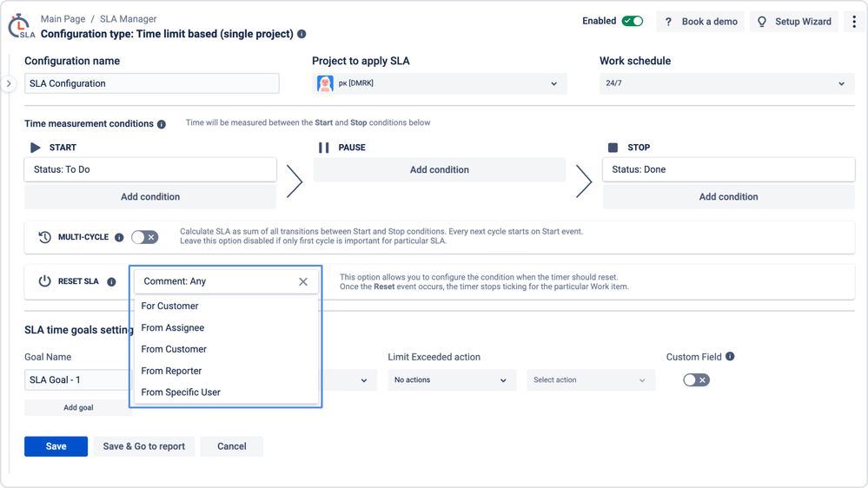Expand the collapsed left sidebar arrow
The height and width of the screenshot is (488, 868).
pos(9,84)
